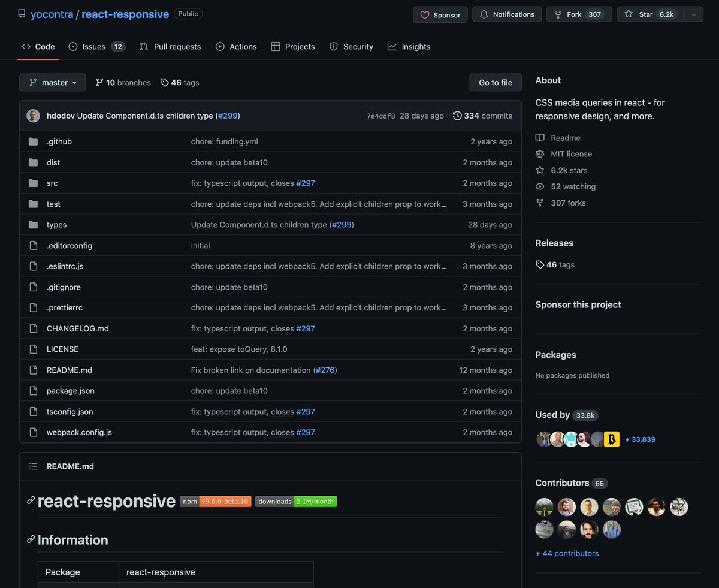Click the README.md list icon
Image resolution: width=719 pixels, height=588 pixels.
[33, 466]
